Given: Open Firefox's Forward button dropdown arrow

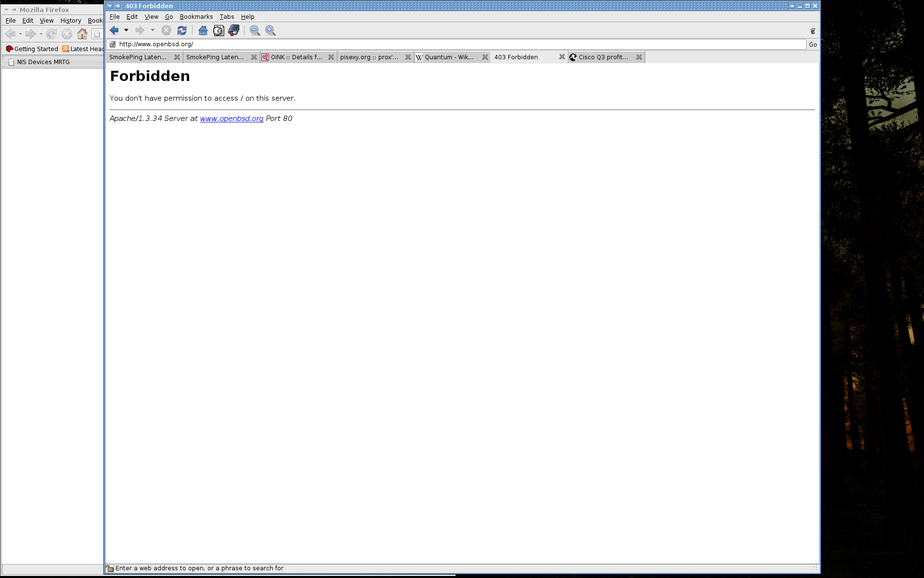Looking at the screenshot, I should point(41,34).
